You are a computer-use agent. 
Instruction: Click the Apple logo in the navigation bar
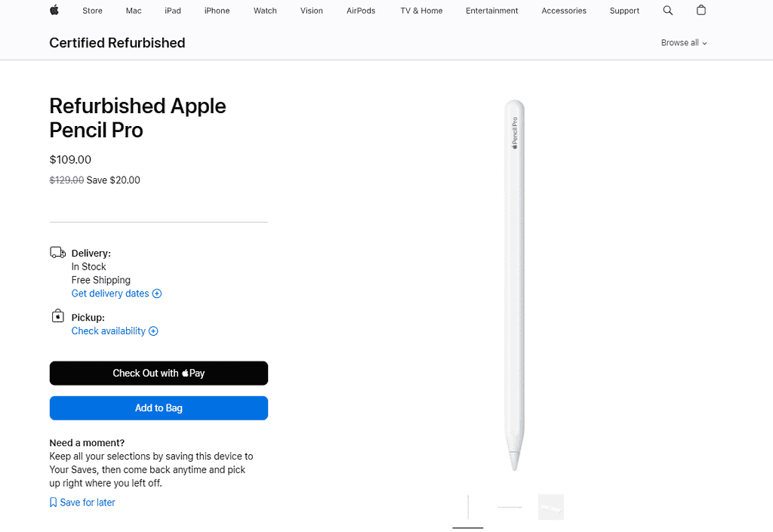54,11
